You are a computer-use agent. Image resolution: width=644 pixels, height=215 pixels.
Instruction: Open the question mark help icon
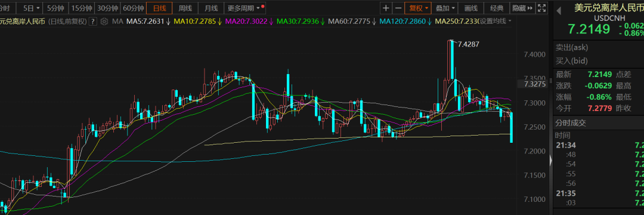pyautogui.click(x=93, y=21)
